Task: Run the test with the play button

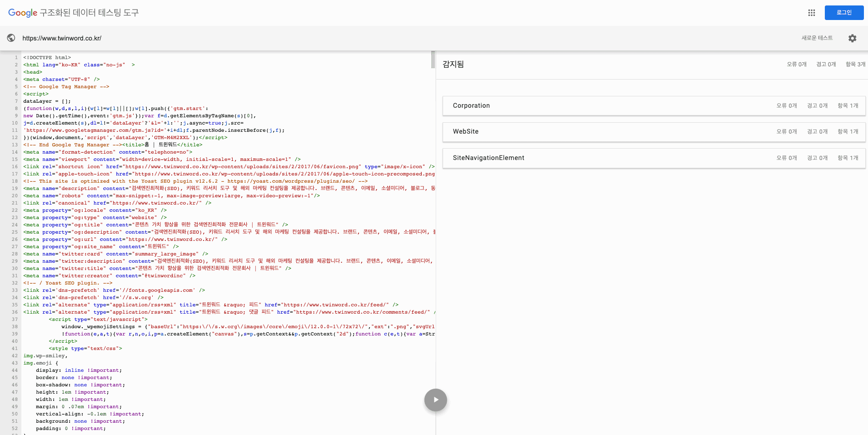Action: click(x=435, y=400)
